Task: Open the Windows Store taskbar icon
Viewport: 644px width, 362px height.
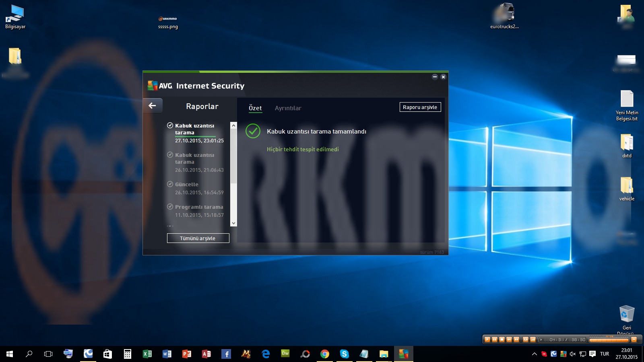Action: click(x=107, y=354)
